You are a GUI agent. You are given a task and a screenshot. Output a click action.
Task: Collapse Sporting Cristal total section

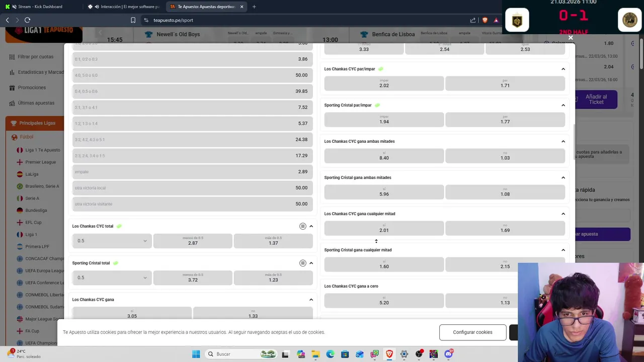click(x=311, y=263)
